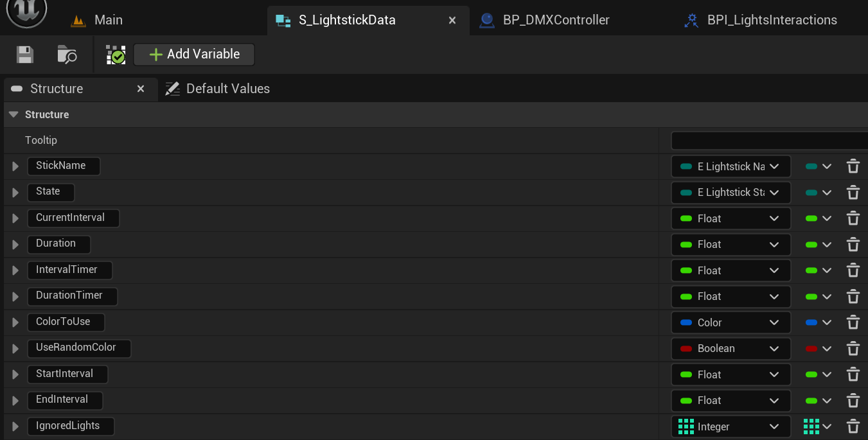The height and width of the screenshot is (440, 868).
Task: Switch to the Default Values tab
Action: tap(227, 89)
